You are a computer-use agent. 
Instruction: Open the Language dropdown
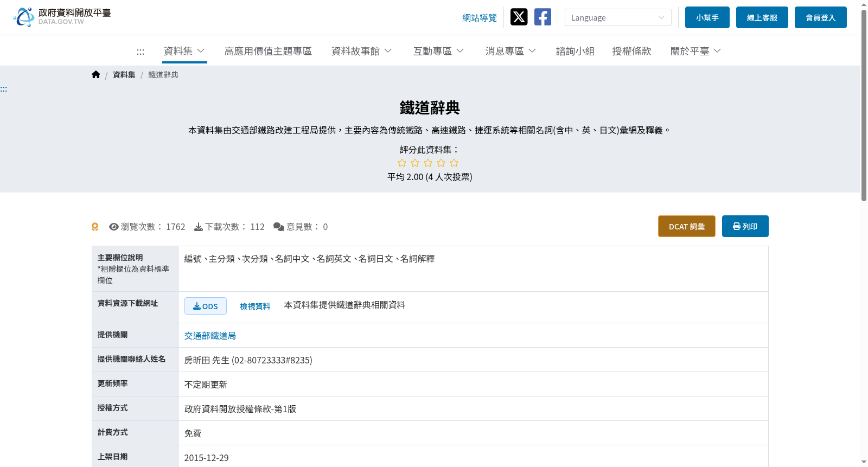[618, 17]
